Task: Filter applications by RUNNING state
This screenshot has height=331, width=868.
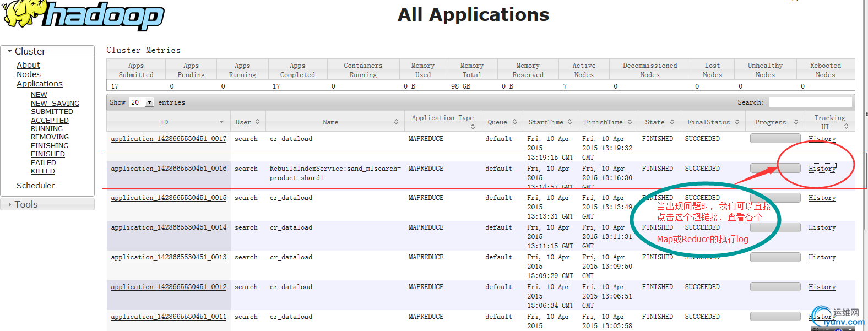Action: point(47,129)
